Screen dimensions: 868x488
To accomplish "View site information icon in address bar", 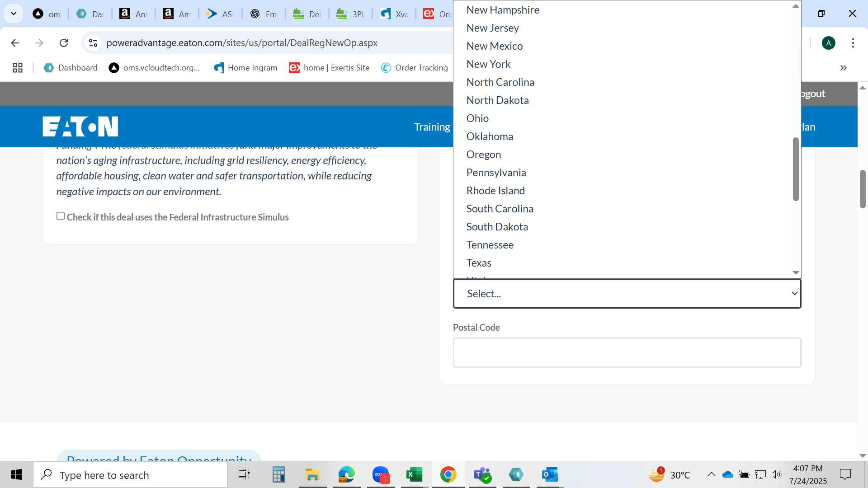I will click(x=93, y=43).
